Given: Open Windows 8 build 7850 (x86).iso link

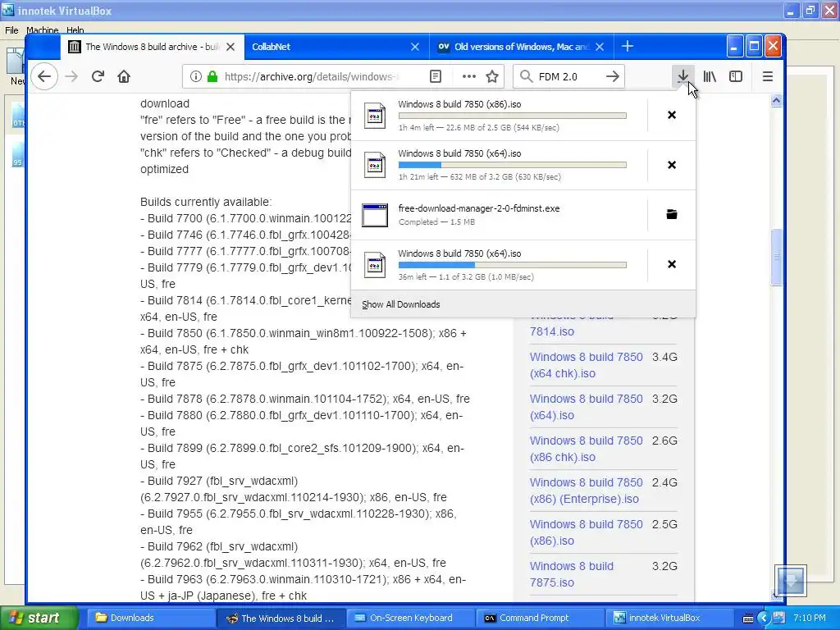Looking at the screenshot, I should click(x=586, y=532).
